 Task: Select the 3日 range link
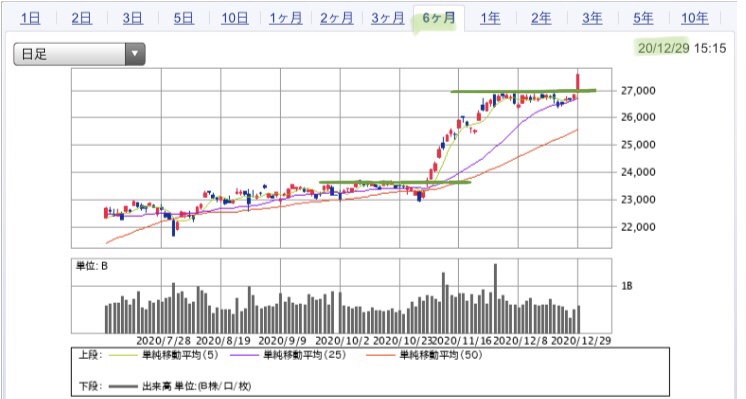[x=132, y=19]
